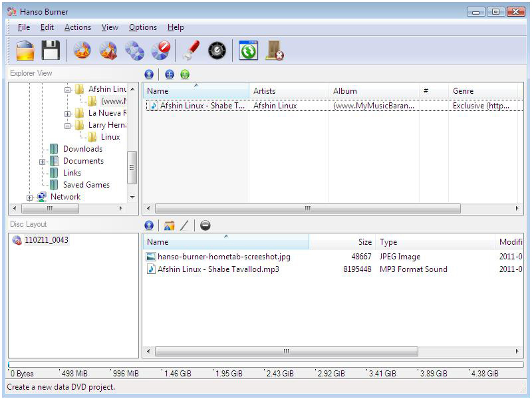532x399 pixels.
Task: Click the green refresh window toolbar icon
Action: click(248, 51)
